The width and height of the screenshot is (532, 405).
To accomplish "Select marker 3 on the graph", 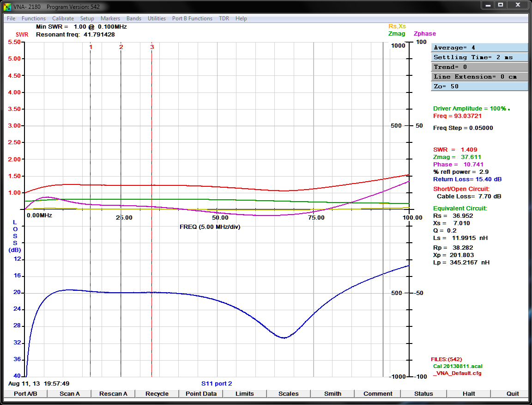I will pyautogui.click(x=152, y=47).
